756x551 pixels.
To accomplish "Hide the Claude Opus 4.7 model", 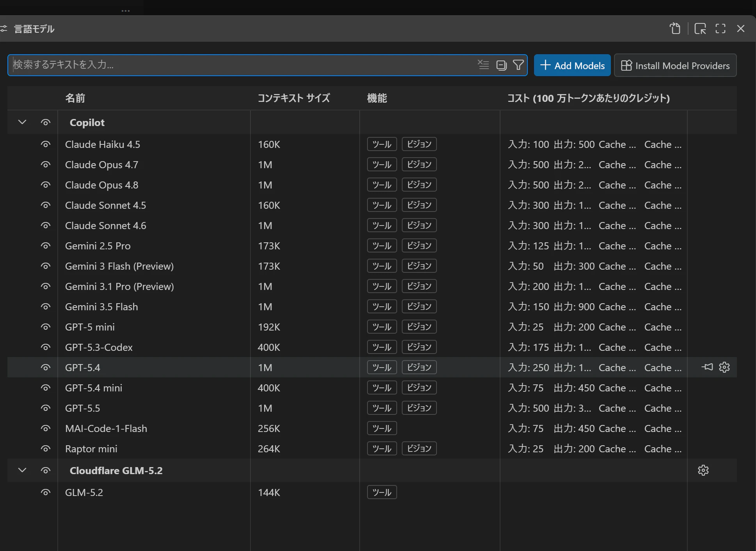I will pos(46,165).
